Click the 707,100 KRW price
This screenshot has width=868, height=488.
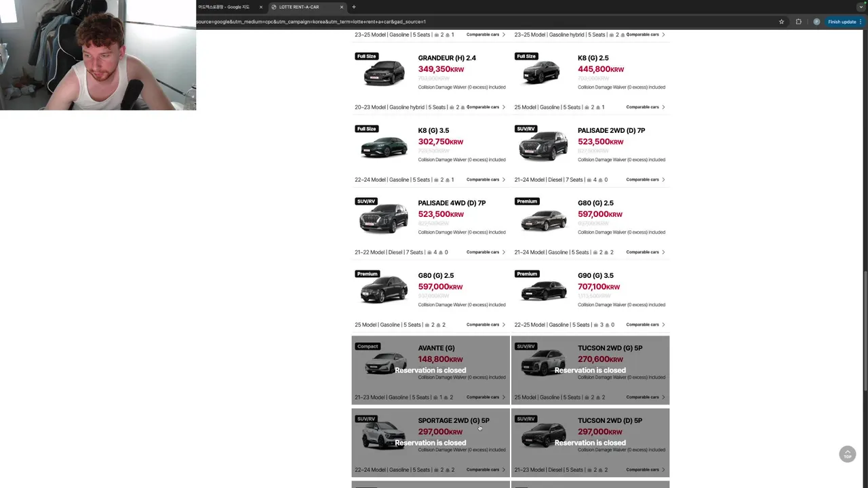[599, 287]
